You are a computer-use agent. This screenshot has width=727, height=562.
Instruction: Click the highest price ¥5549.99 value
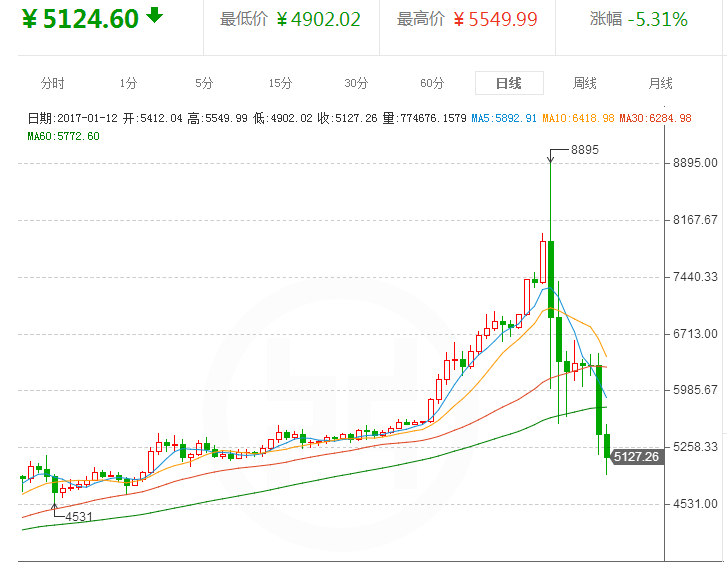[x=495, y=19]
